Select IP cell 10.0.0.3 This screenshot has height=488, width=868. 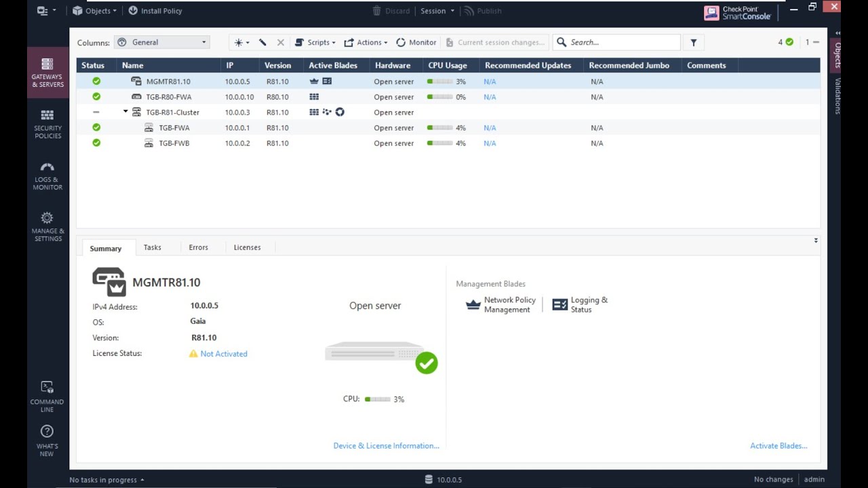237,113
